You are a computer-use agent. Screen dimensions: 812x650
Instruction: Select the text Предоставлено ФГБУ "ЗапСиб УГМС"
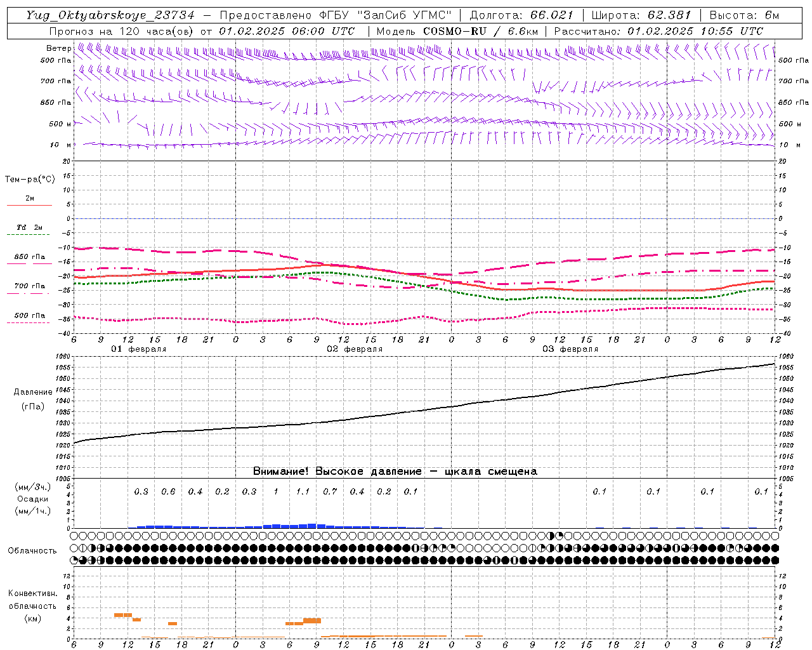click(x=336, y=15)
